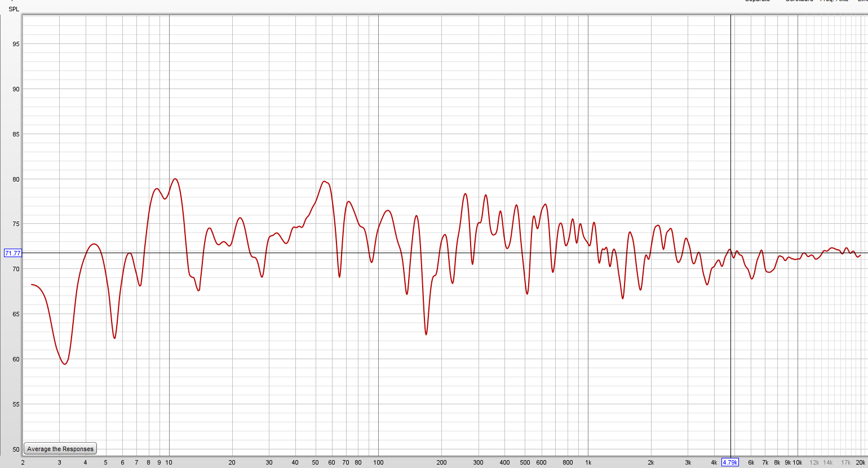Click the 20k frequency axis label

861,462
